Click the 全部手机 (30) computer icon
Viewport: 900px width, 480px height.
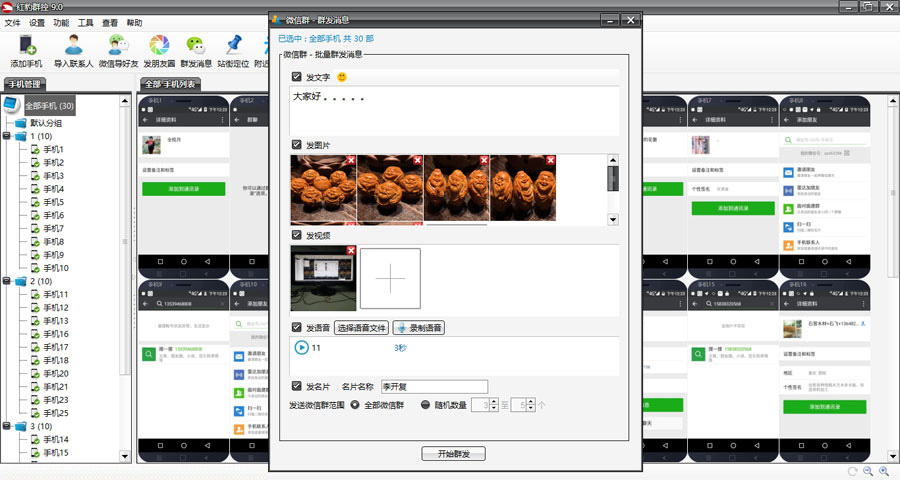coord(11,104)
